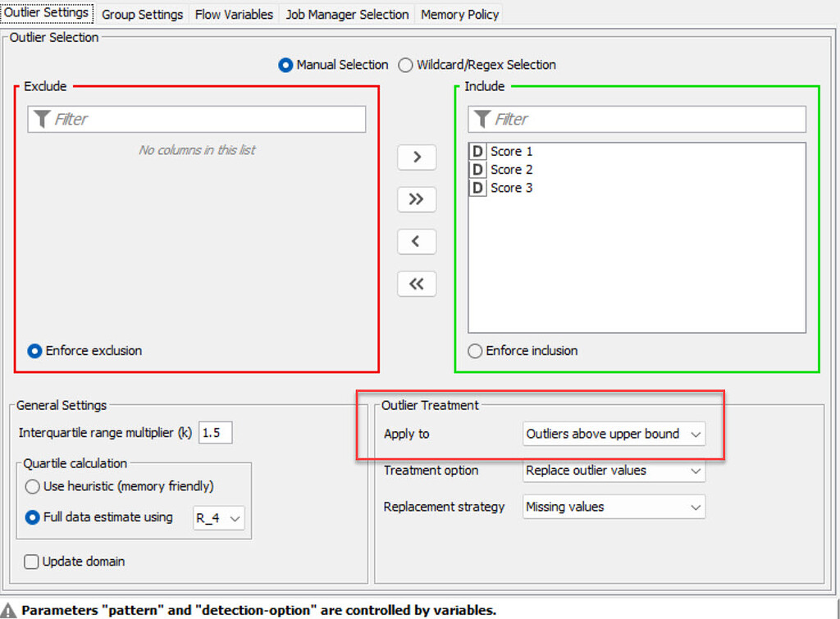Click the double type icon for Score 2
This screenshot has height=619, width=840.
[x=477, y=170]
